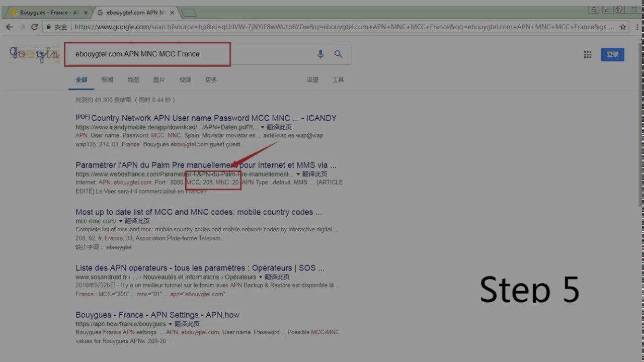
Task: Click 翻译此页 for the ICANDY result
Action: point(279,127)
